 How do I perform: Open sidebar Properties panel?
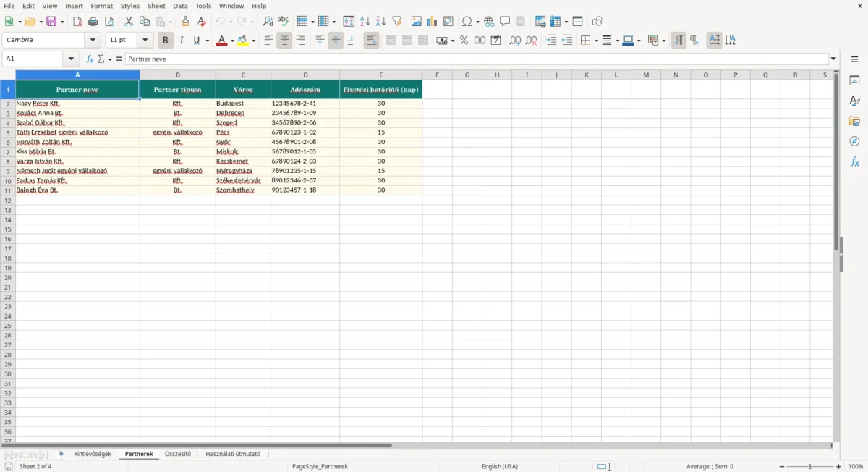(x=855, y=80)
